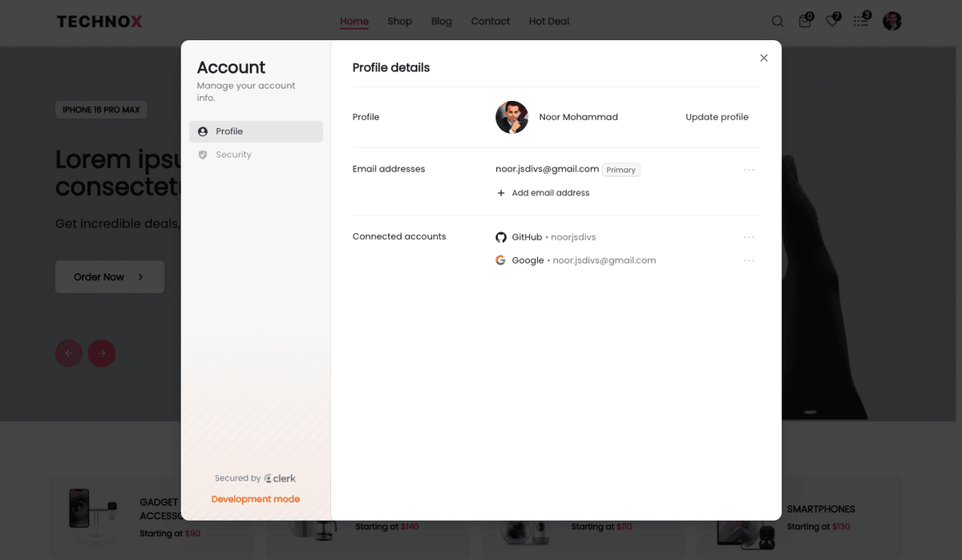Open the shopping cart icon

805,22
